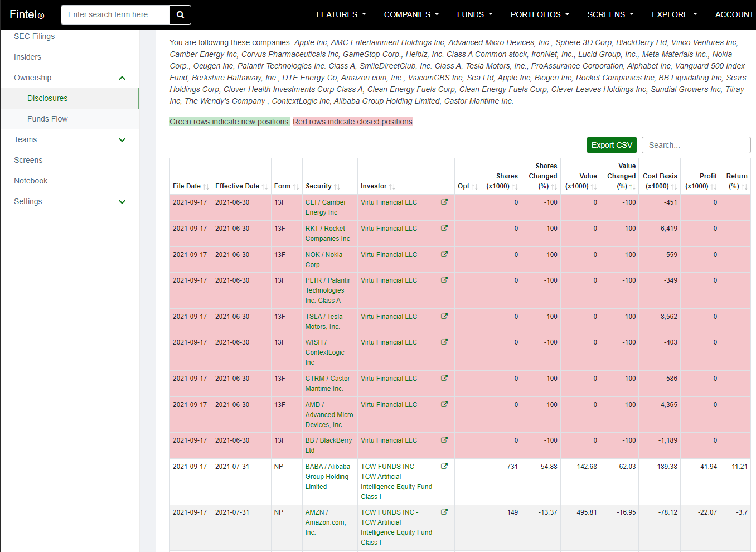The height and width of the screenshot is (552, 756).
Task: Open AMZN / Amazon.com, Inc. link
Action: coord(326,522)
